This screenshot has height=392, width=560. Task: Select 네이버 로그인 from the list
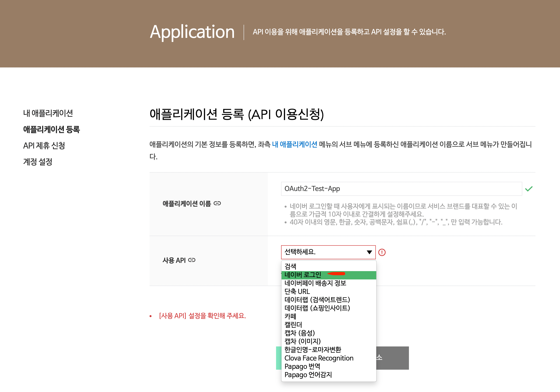click(x=303, y=275)
